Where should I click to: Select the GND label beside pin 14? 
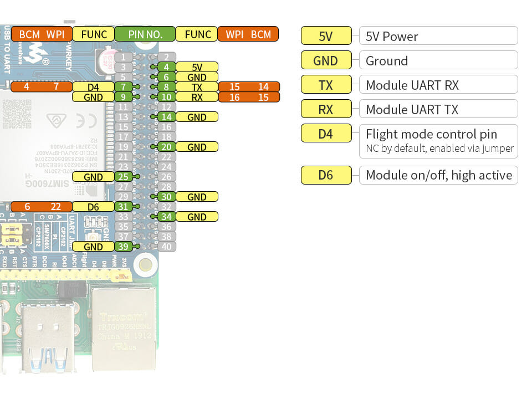[197, 117]
